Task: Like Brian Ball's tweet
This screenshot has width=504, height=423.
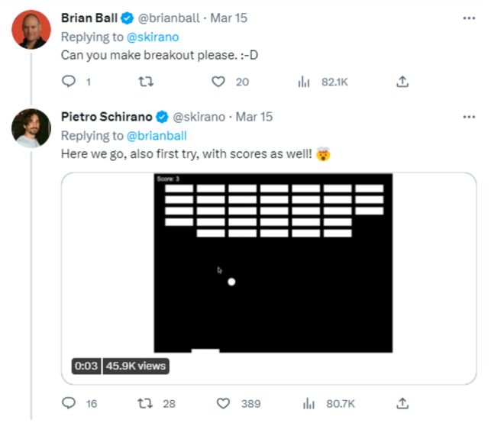Action: (219, 82)
